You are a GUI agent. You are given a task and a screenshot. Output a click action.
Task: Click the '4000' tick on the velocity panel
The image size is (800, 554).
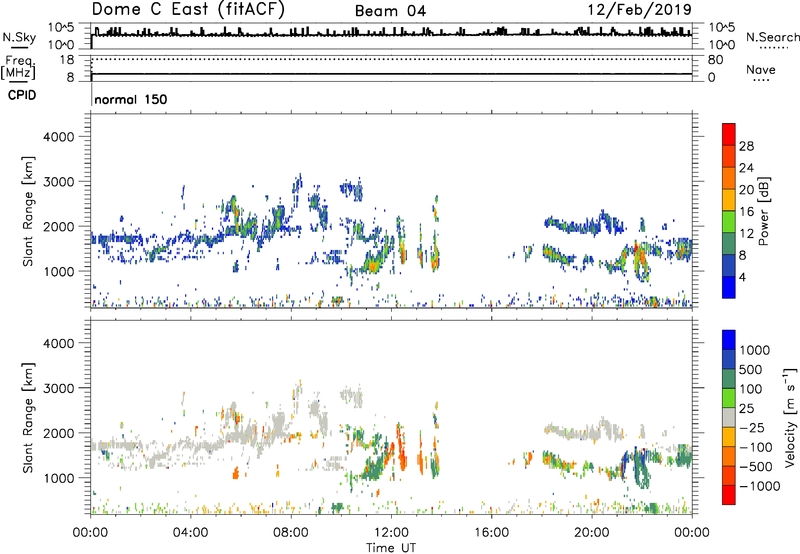coord(58,343)
